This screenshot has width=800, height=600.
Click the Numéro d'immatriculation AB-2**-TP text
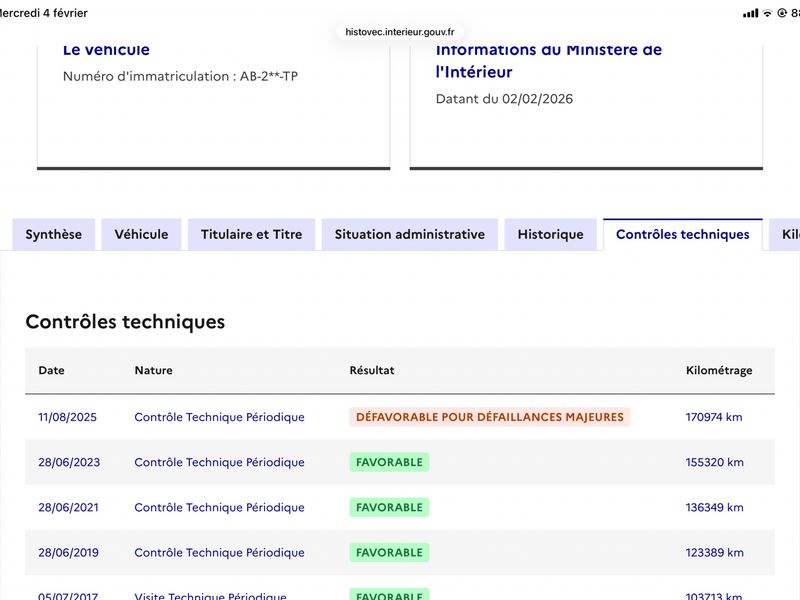click(x=180, y=77)
